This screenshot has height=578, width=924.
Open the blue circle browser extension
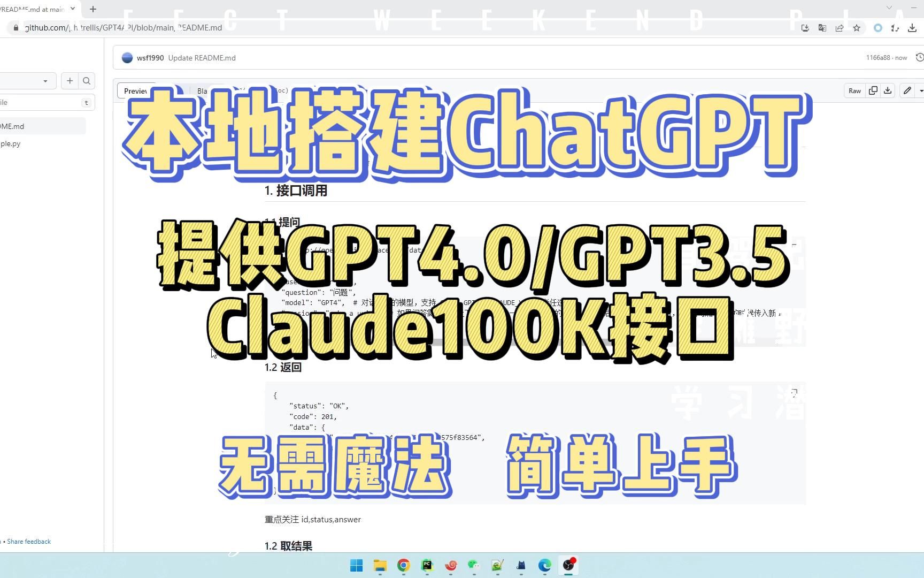(877, 28)
